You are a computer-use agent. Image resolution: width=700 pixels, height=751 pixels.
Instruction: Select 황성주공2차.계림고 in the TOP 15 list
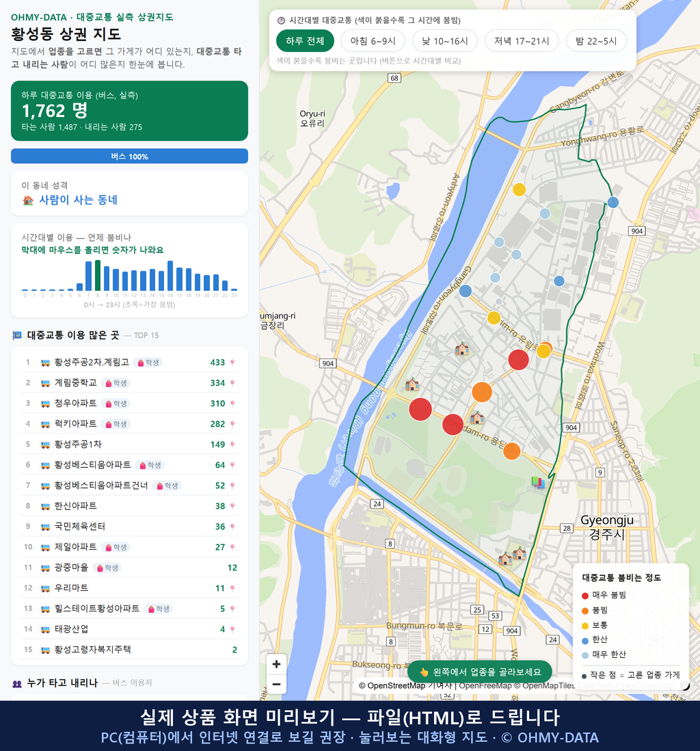129,363
